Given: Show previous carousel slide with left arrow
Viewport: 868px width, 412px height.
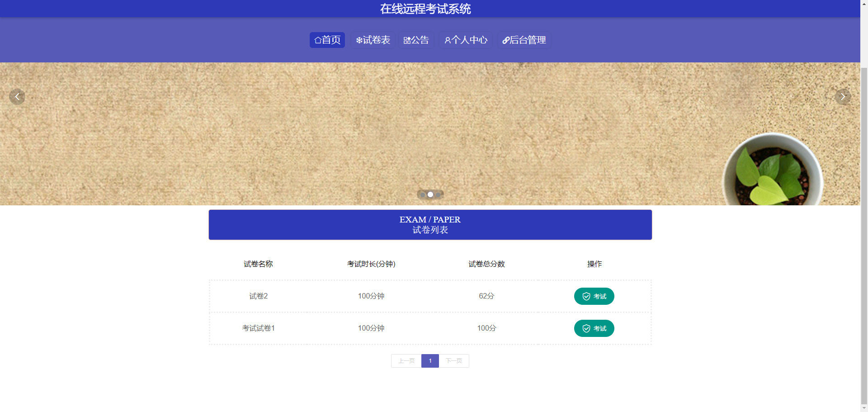Looking at the screenshot, I should (x=17, y=96).
